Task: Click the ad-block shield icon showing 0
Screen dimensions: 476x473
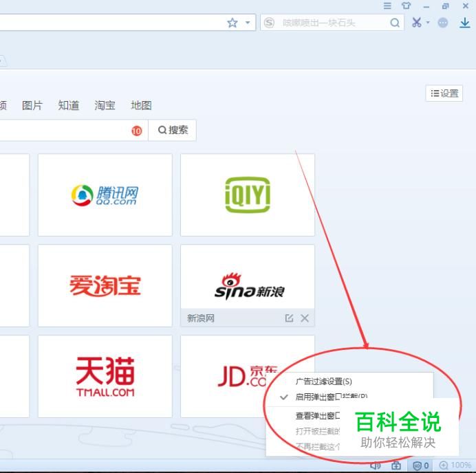Action: pos(420,465)
